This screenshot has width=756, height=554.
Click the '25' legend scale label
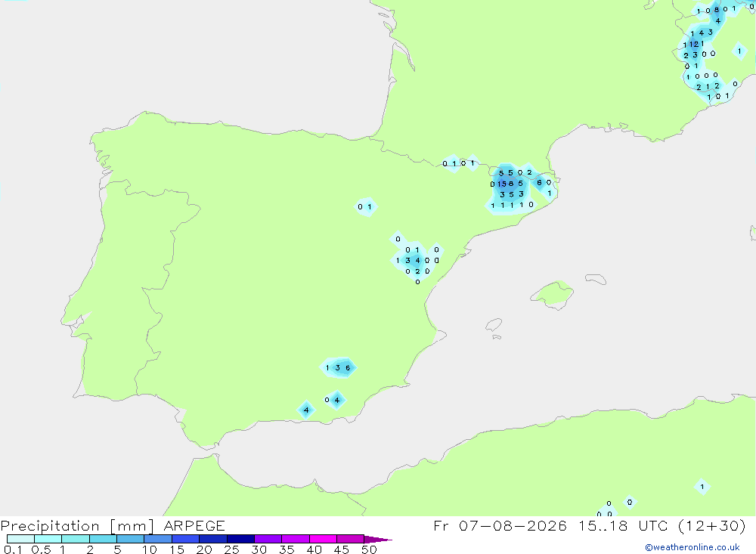[x=231, y=549]
